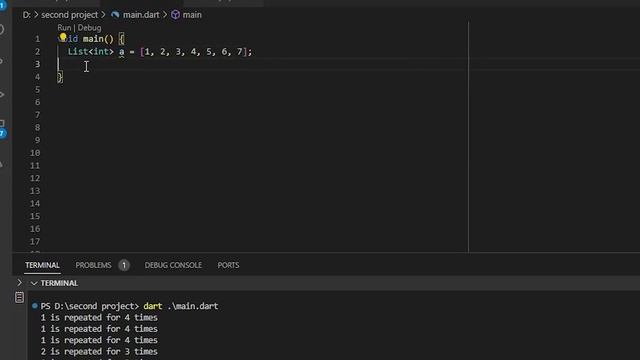Click the Debug code lens link
This screenshot has height=360, width=640.
(x=89, y=28)
